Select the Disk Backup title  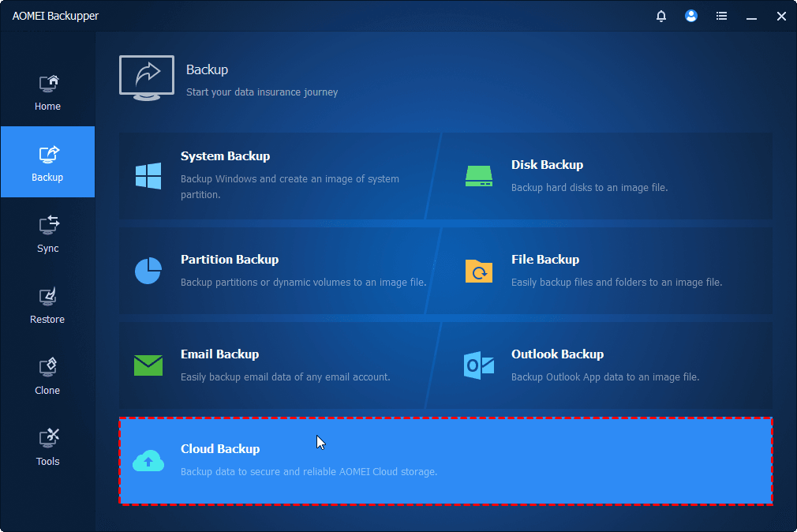547,165
